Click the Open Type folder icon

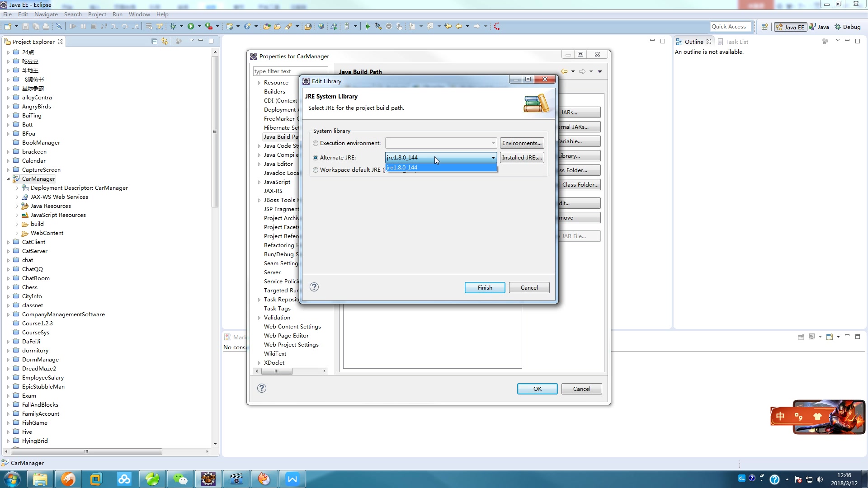click(x=267, y=27)
